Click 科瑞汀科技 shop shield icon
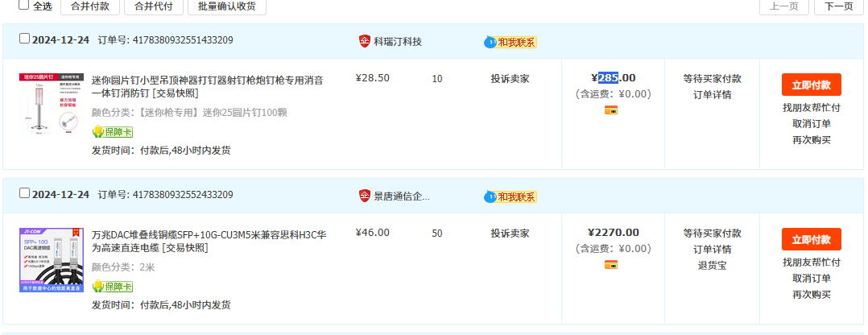This screenshot has height=335, width=868. [x=364, y=41]
